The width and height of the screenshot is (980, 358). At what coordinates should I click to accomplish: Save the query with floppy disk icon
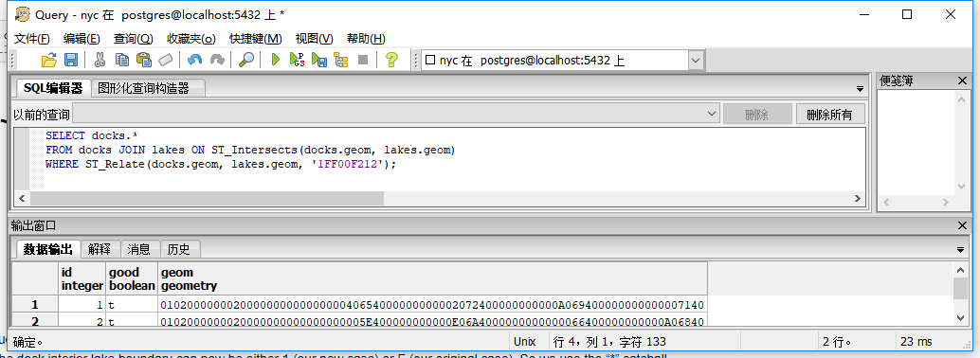coord(71,60)
